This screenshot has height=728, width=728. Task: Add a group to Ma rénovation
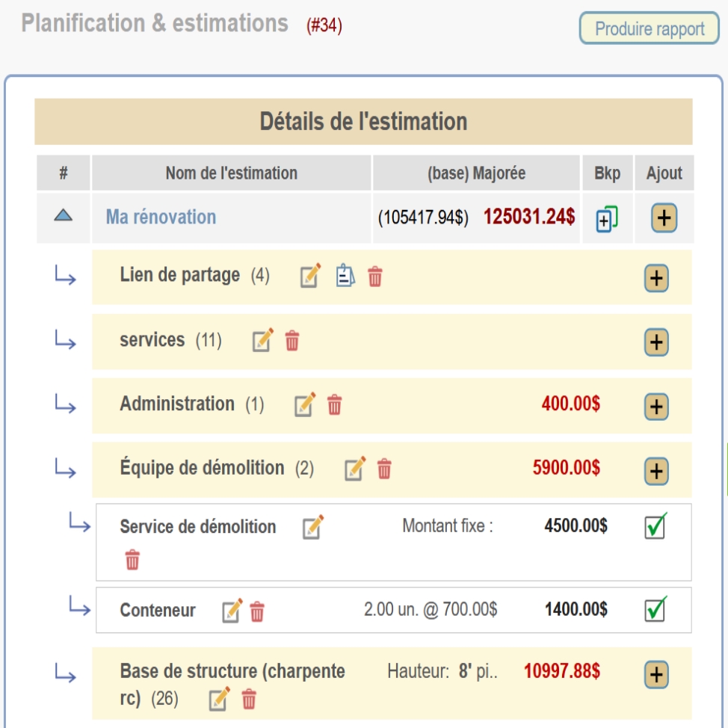pos(664,218)
